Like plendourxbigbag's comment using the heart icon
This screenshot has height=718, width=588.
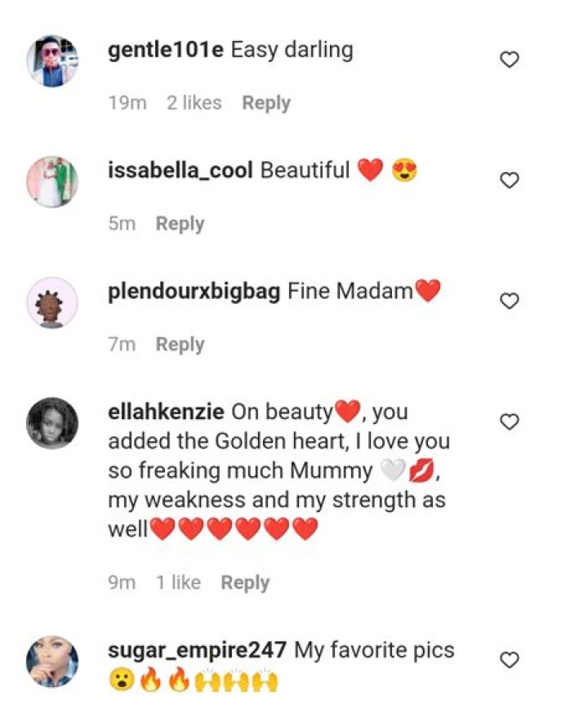(x=510, y=300)
